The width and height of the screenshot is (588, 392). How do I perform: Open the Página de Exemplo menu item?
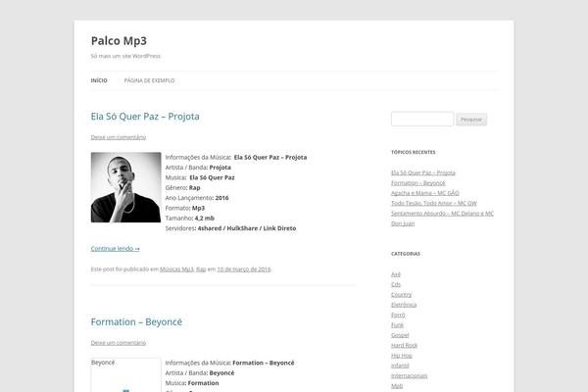[149, 80]
